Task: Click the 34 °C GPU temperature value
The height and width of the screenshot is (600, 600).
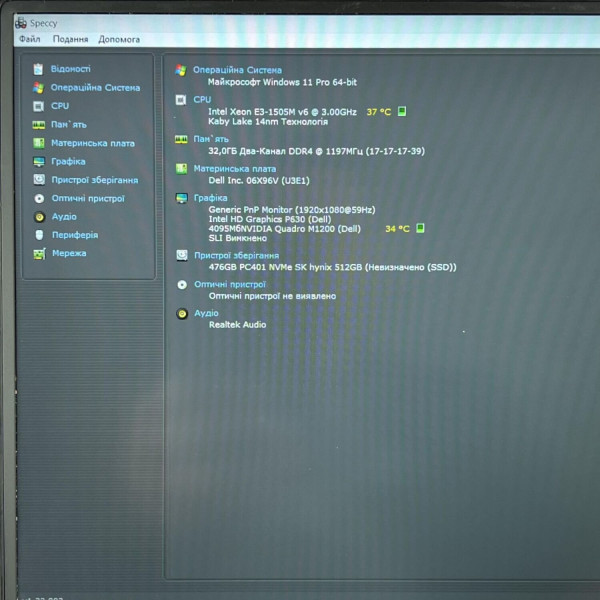Action: (397, 229)
